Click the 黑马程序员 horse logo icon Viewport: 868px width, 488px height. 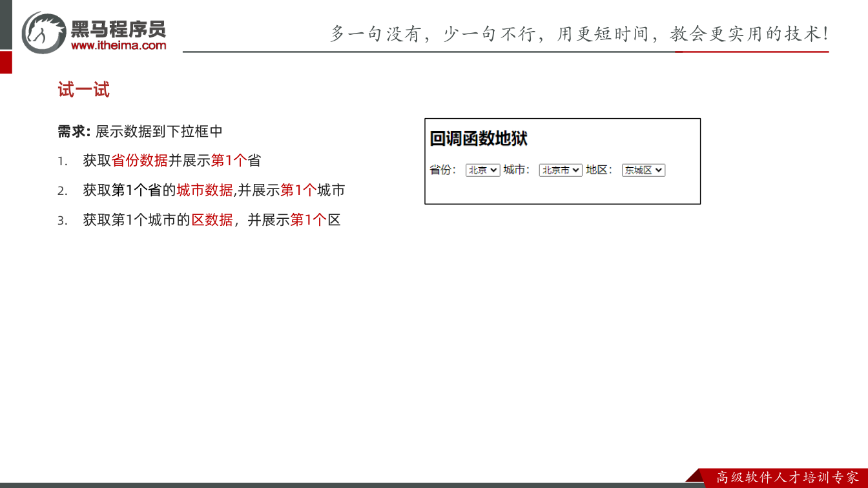click(44, 32)
